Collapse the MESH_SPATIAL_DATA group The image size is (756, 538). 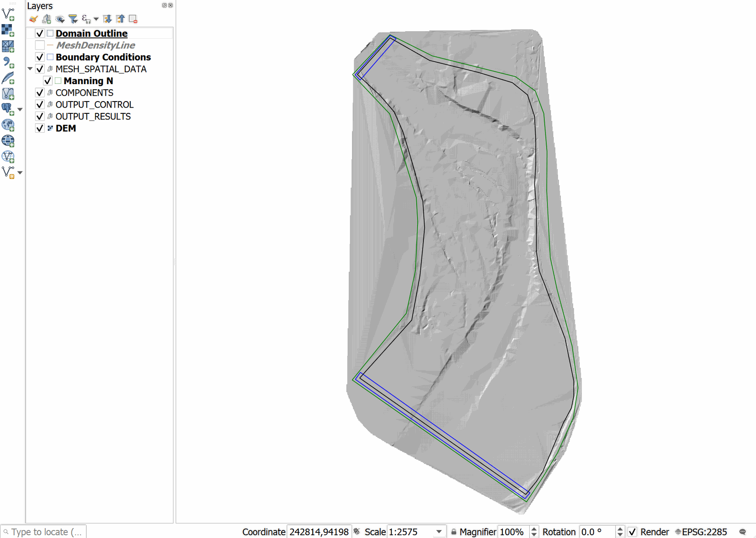(30, 69)
